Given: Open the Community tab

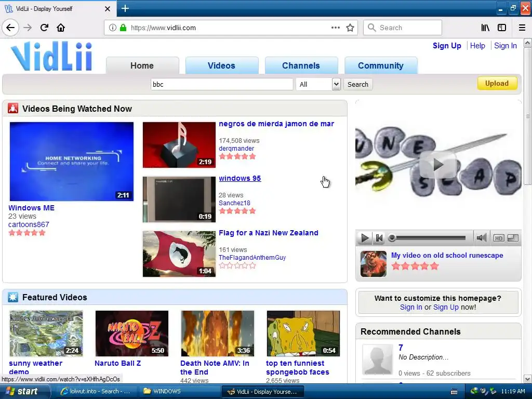Looking at the screenshot, I should (381, 65).
